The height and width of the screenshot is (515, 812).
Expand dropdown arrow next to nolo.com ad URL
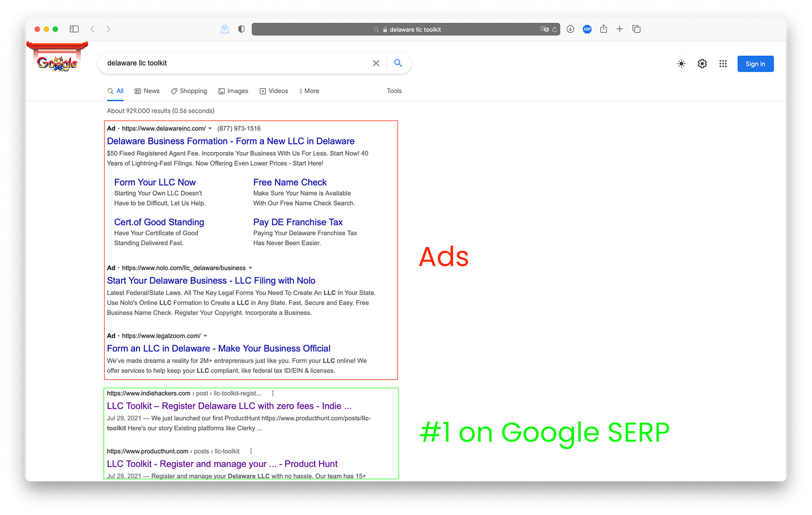pyautogui.click(x=250, y=268)
